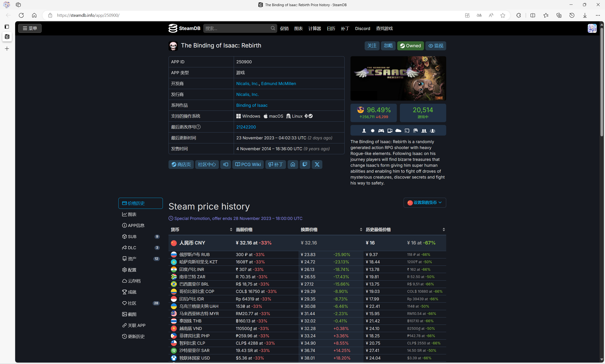Open downloads icon in toolbar
Viewport: 605px width, 364px height.
[x=585, y=15]
